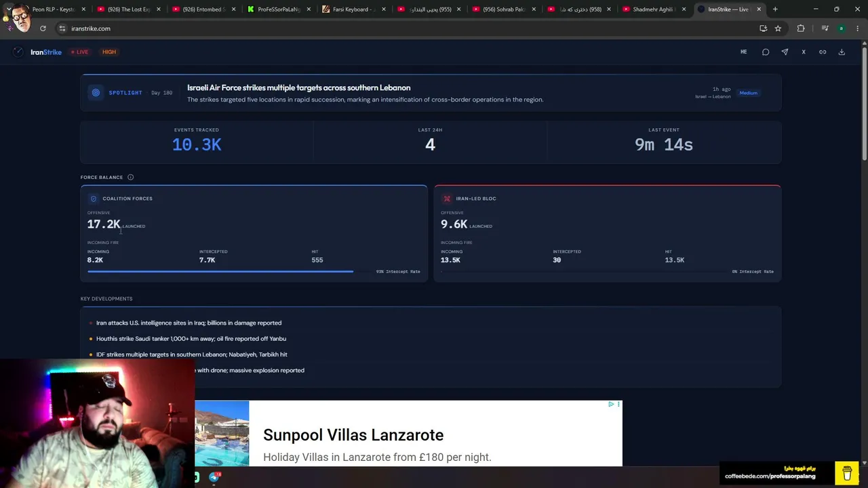868x488 pixels.
Task: Reload the page with the refresh icon
Action: click(x=43, y=28)
